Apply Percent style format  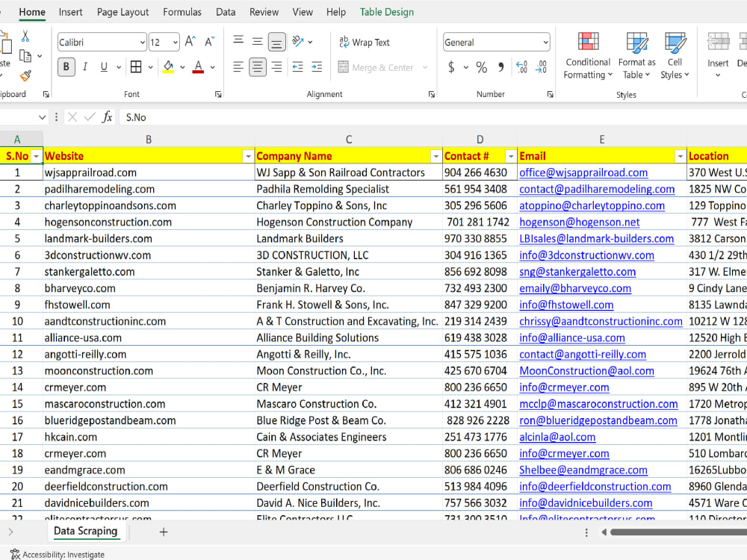[x=482, y=66]
